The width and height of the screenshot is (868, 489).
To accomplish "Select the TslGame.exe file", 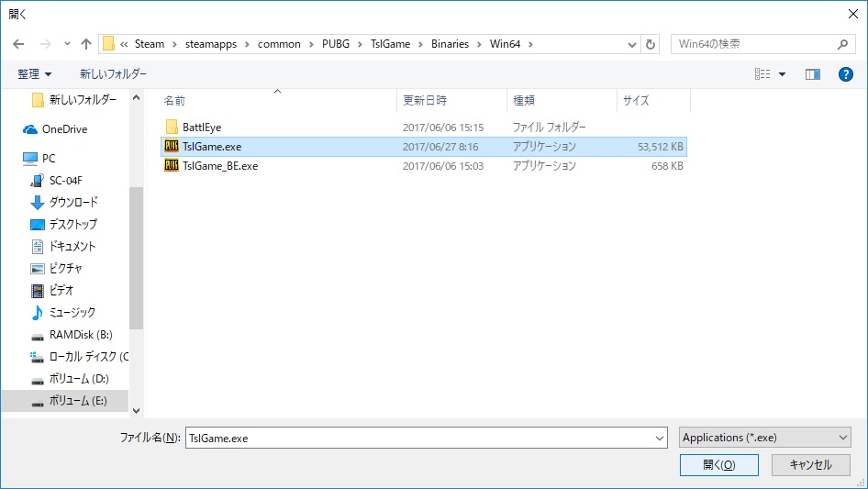I will pyautogui.click(x=212, y=147).
